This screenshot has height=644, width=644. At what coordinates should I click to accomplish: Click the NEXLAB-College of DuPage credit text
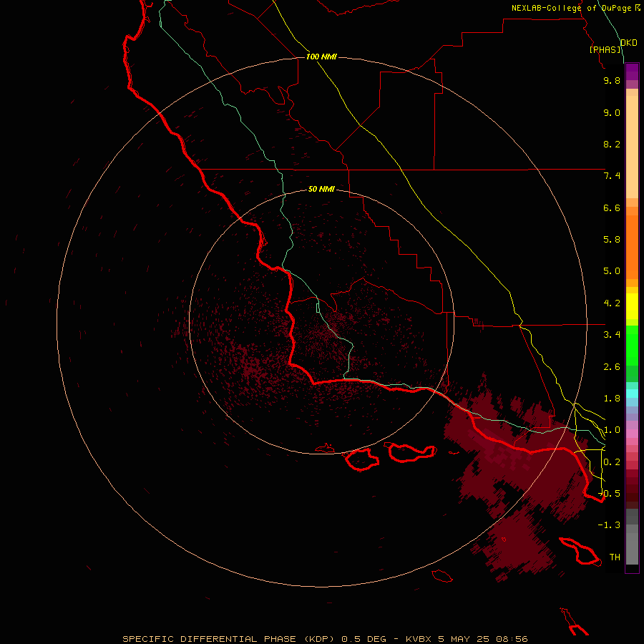[575, 8]
